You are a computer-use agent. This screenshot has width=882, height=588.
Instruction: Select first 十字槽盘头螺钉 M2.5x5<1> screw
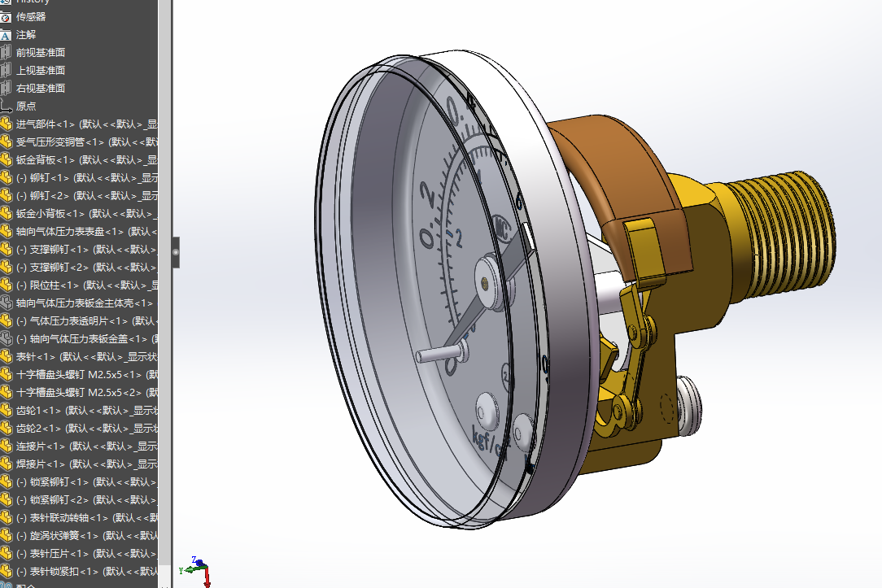pyautogui.click(x=87, y=374)
